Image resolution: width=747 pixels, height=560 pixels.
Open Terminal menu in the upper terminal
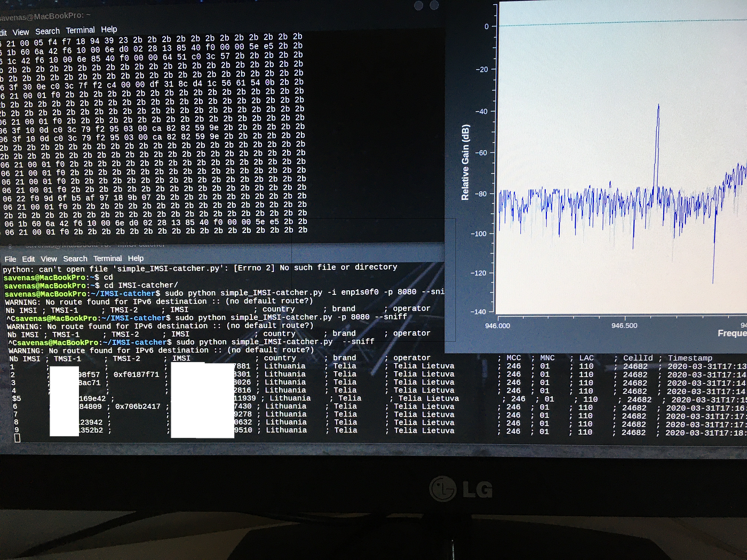coord(81,30)
